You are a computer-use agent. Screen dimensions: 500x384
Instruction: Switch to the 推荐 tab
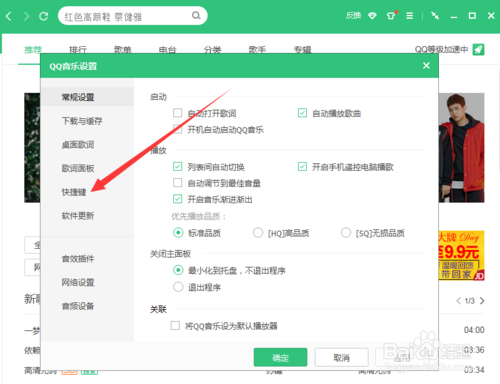pos(33,50)
